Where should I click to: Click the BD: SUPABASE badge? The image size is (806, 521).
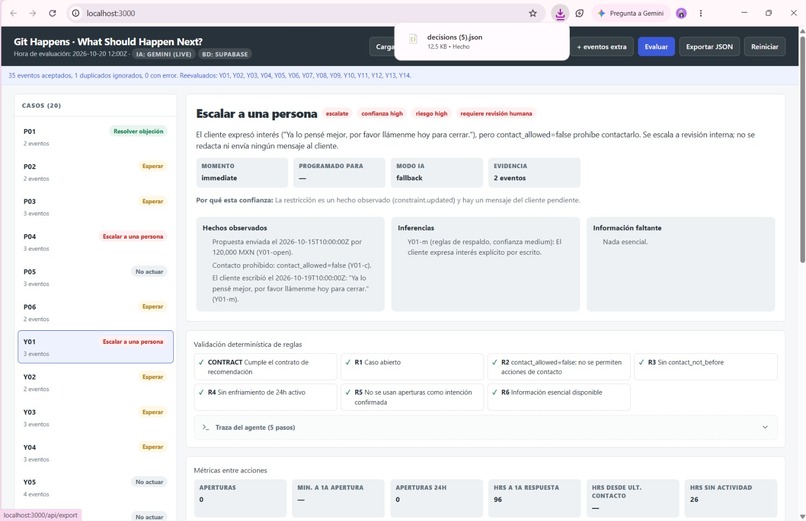(225, 54)
